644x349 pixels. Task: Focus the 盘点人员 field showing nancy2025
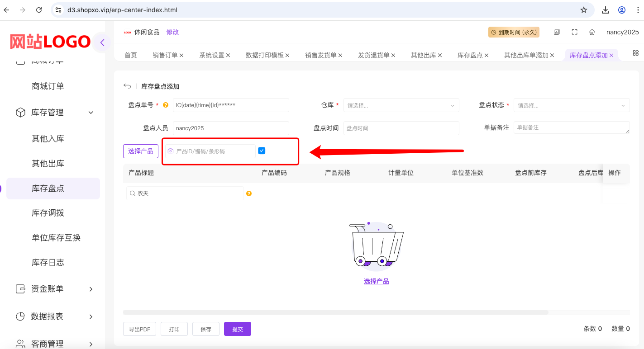click(x=231, y=128)
